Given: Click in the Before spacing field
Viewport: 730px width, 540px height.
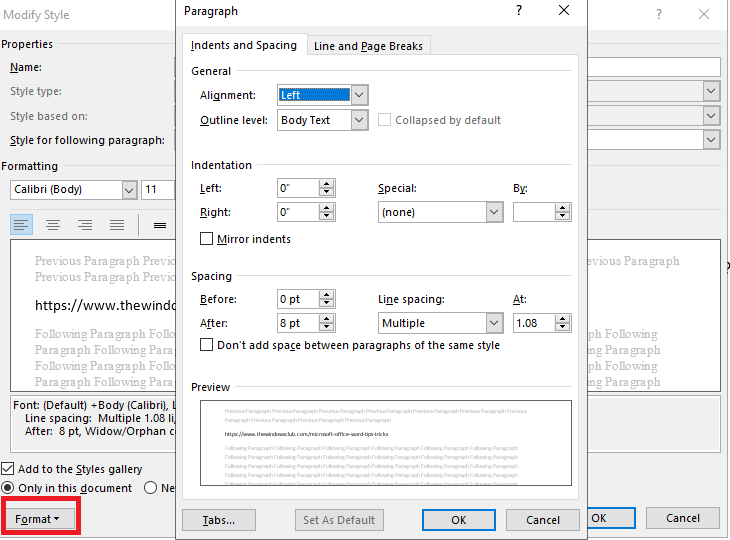Looking at the screenshot, I should pos(297,299).
